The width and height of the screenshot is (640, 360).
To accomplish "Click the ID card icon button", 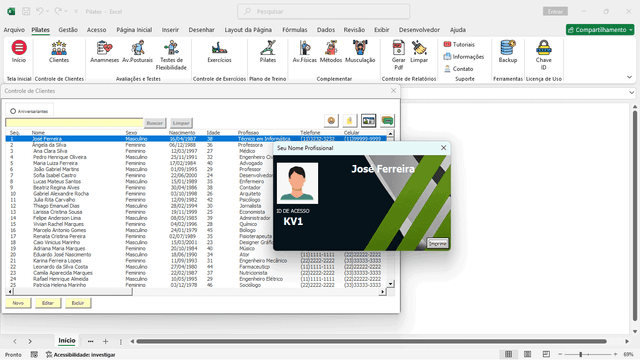I will [369, 120].
